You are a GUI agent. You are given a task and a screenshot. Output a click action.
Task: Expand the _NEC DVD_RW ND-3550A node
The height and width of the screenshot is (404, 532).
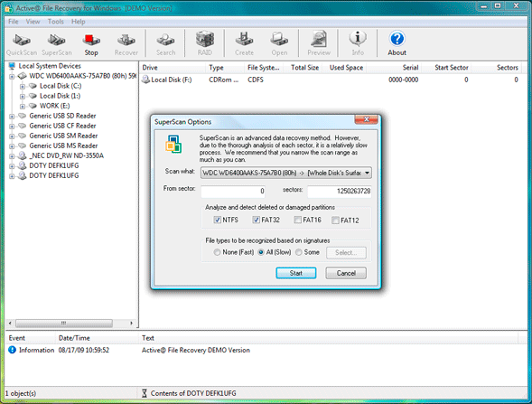(12, 156)
